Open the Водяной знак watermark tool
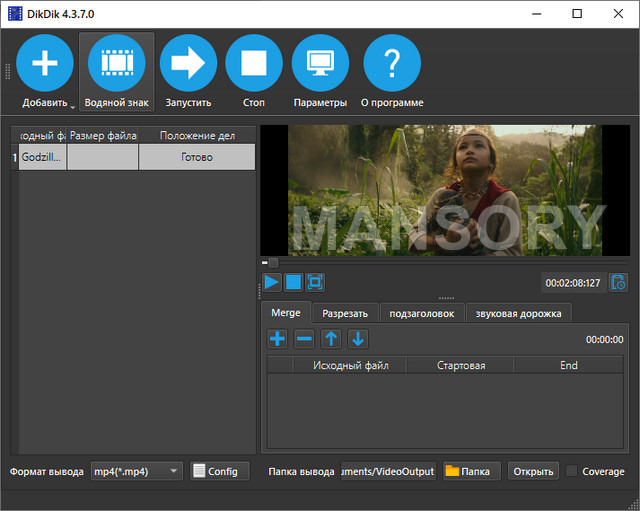Image resolution: width=640 pixels, height=511 pixels. coord(119,63)
